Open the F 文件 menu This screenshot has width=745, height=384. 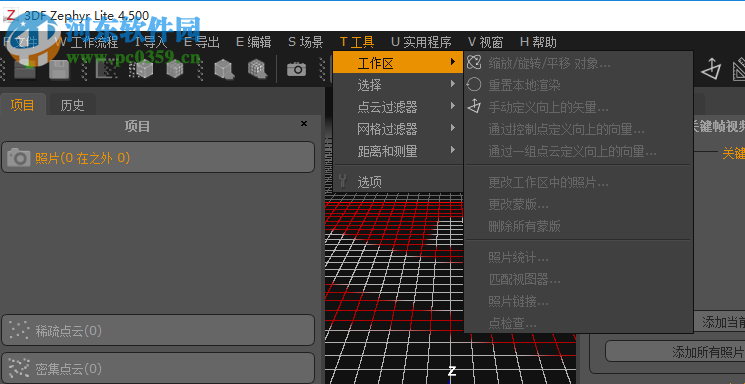click(x=21, y=42)
